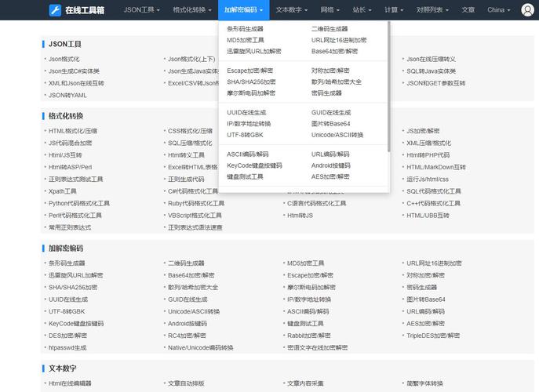The image size is (539, 392).
Task: Open the JS代码混合加密 link
Action: point(70,143)
